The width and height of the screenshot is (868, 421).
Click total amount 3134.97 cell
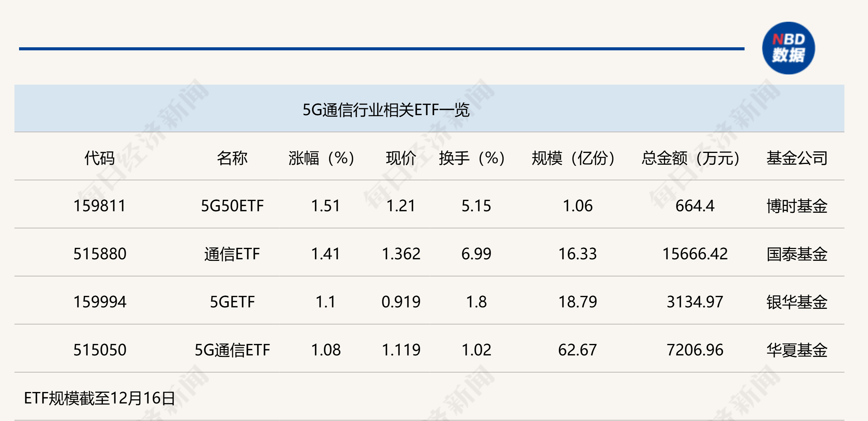click(x=695, y=302)
